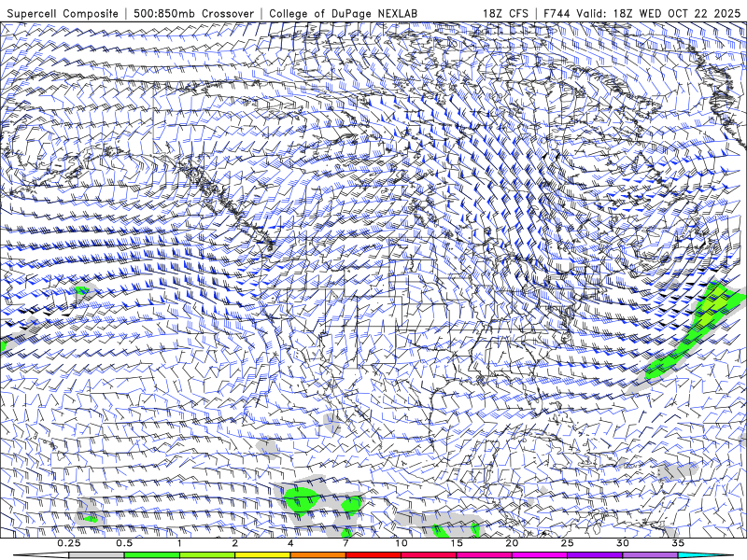Screen dimensions: 747x560
Task: Click College of DuPage NEXLAB text
Action: (x=343, y=13)
